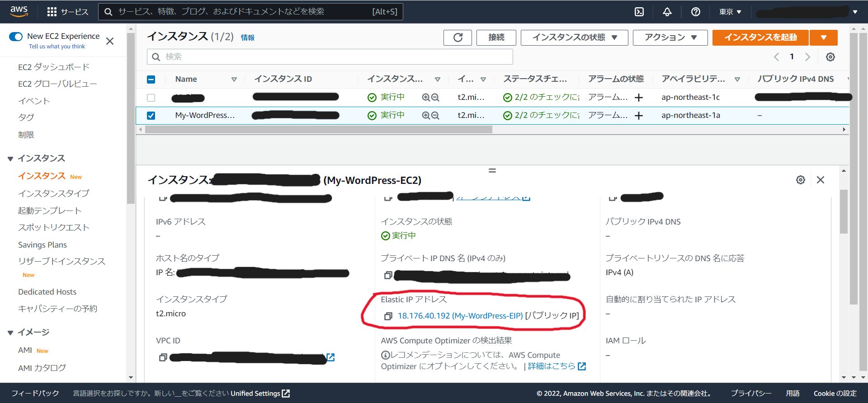Open Savings Plans in sidebar
The height and width of the screenshot is (403, 868).
(42, 245)
